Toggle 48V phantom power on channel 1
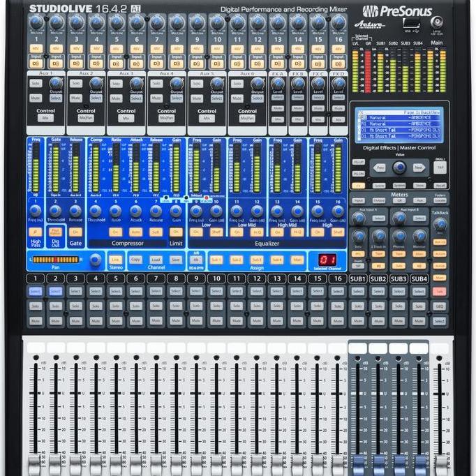Viewport: 476px width, 476px height. pos(36,49)
